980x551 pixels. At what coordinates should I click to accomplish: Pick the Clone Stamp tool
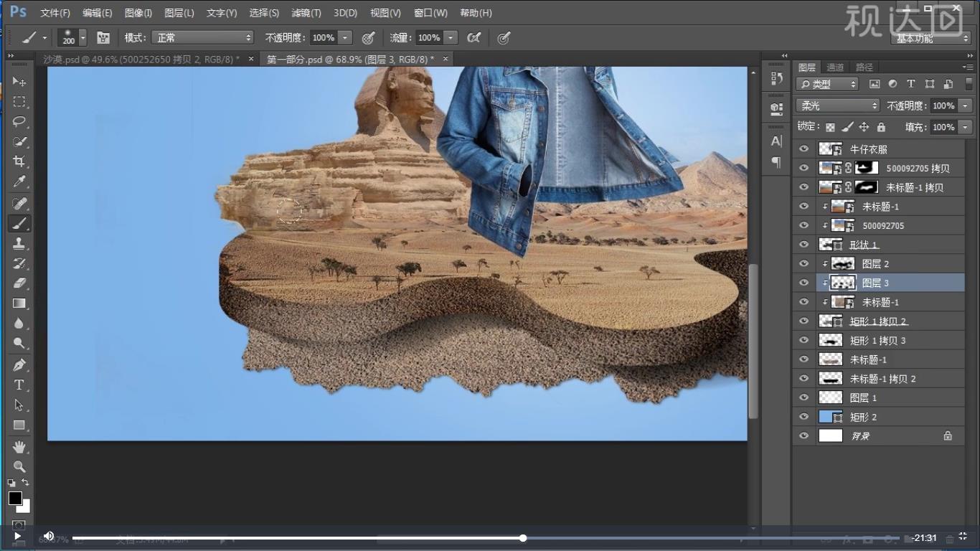tap(19, 243)
